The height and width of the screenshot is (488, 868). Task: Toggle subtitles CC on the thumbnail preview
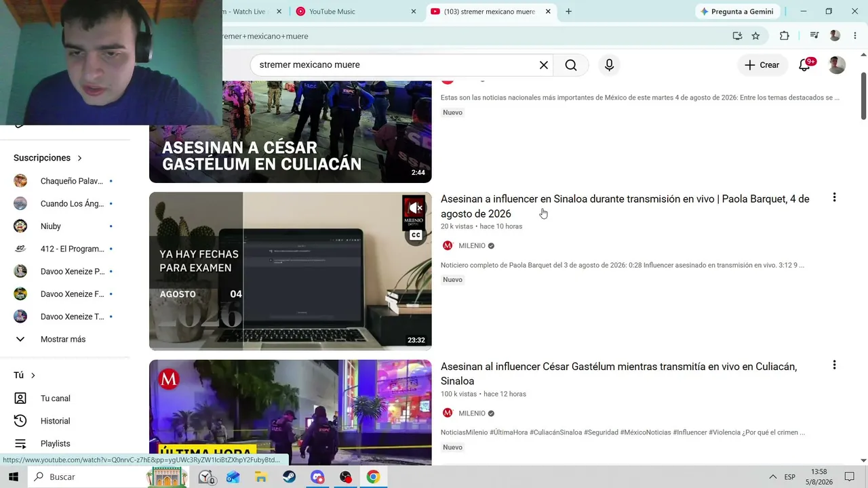pyautogui.click(x=416, y=235)
